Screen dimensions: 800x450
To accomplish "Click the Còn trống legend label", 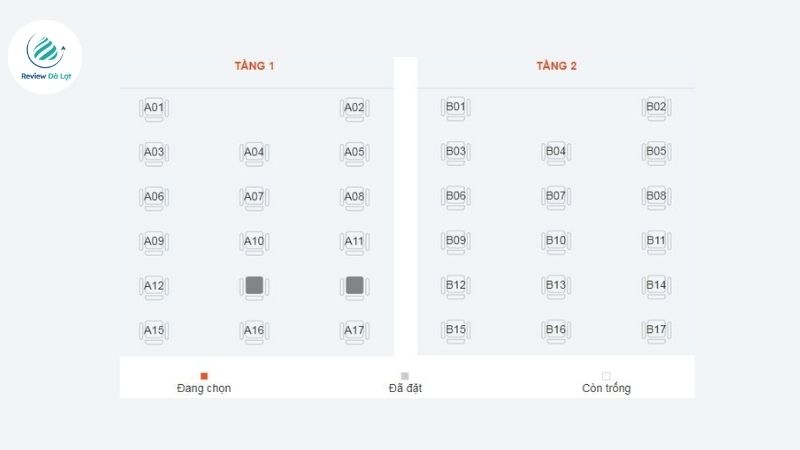I will 606,388.
